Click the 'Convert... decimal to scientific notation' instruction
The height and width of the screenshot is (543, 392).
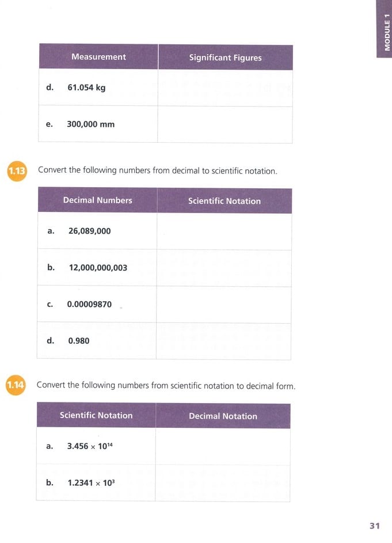click(157, 170)
